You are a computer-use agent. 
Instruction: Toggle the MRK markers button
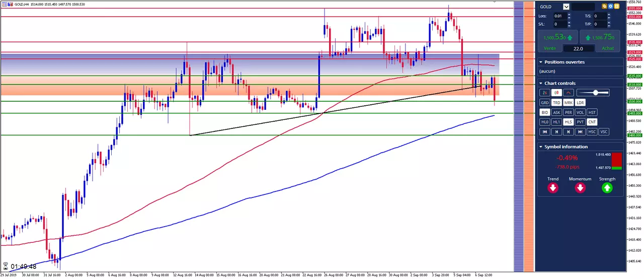pyautogui.click(x=569, y=102)
